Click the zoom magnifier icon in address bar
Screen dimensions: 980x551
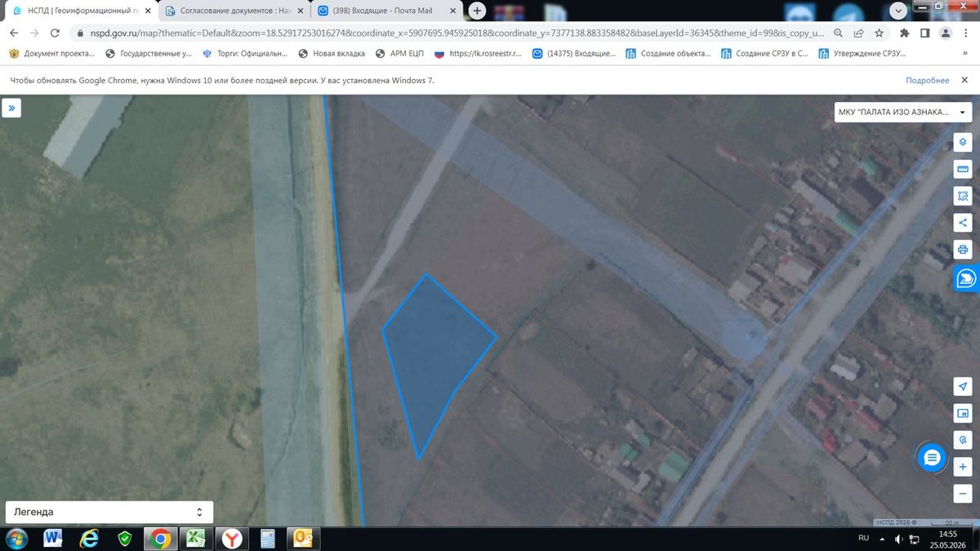click(839, 33)
